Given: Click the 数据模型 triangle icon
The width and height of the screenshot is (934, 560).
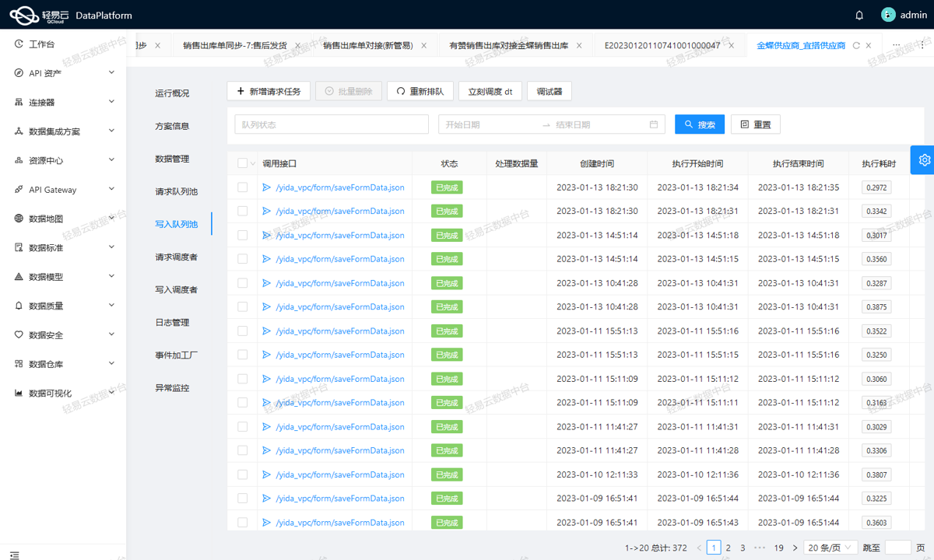Looking at the screenshot, I should pos(19,277).
